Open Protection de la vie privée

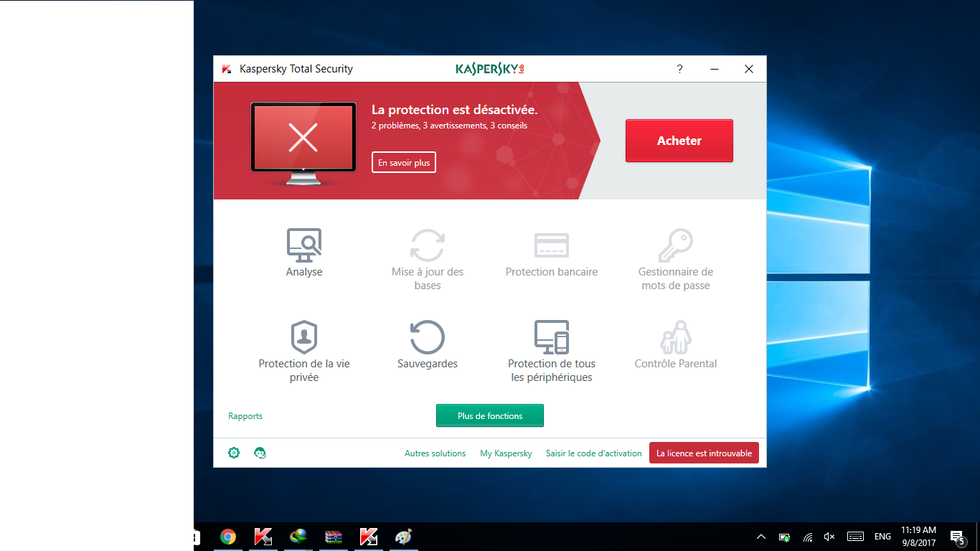304,351
